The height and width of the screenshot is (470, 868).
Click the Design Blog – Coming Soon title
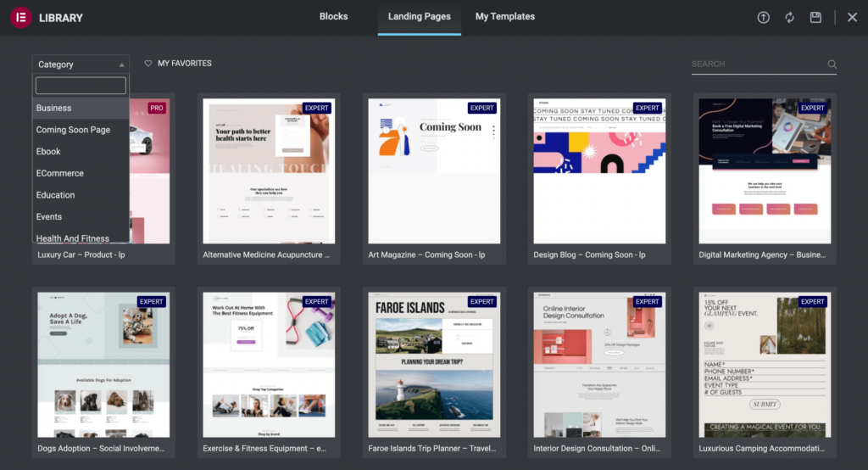589,255
